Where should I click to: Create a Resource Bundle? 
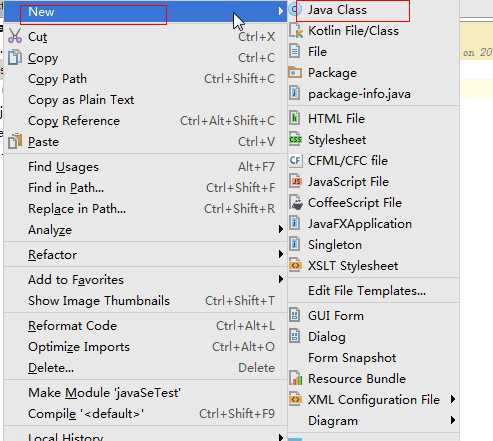pyautogui.click(x=373, y=379)
